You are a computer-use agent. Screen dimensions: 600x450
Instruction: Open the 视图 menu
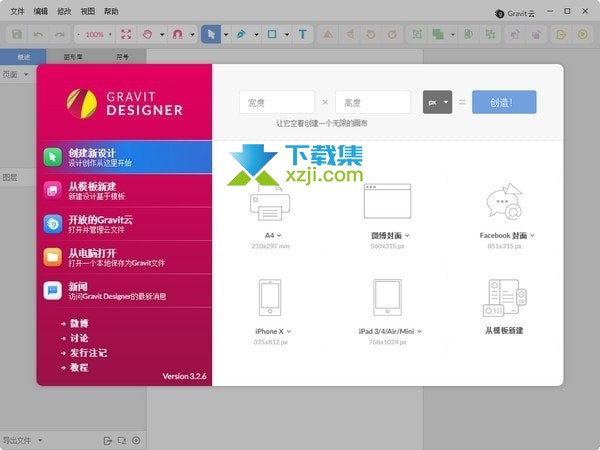coord(88,11)
